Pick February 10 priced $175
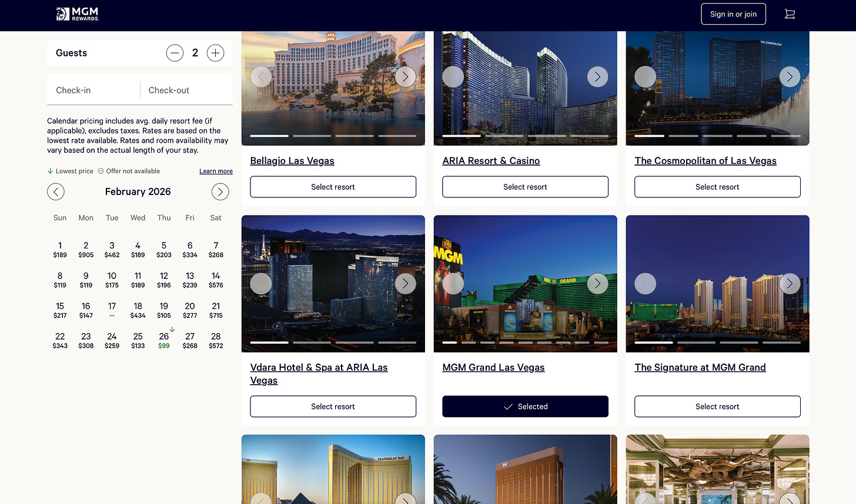Image resolution: width=856 pixels, height=504 pixels. click(112, 280)
